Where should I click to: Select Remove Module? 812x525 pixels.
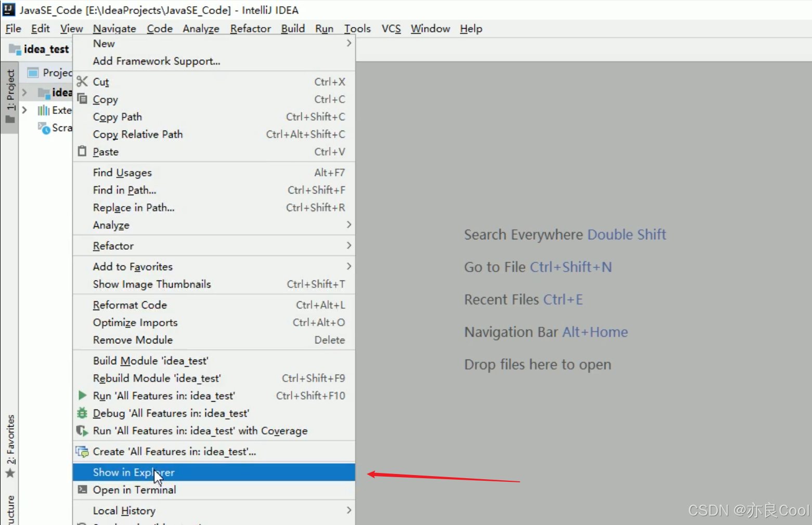[x=214, y=340]
